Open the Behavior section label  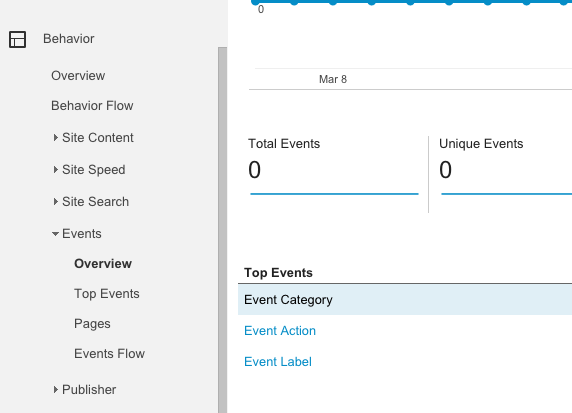[x=69, y=39]
